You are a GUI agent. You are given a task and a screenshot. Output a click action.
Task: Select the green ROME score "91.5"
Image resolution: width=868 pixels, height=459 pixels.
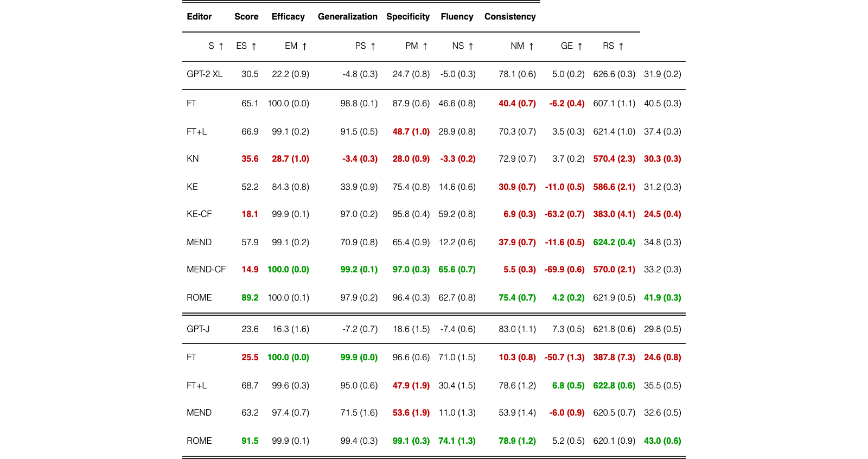(250, 441)
